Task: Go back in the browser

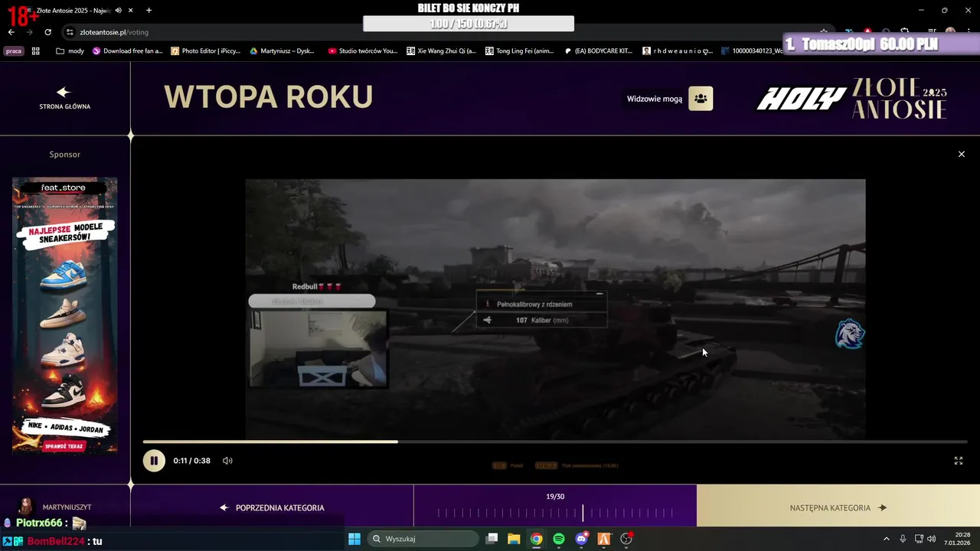Action: point(11,32)
